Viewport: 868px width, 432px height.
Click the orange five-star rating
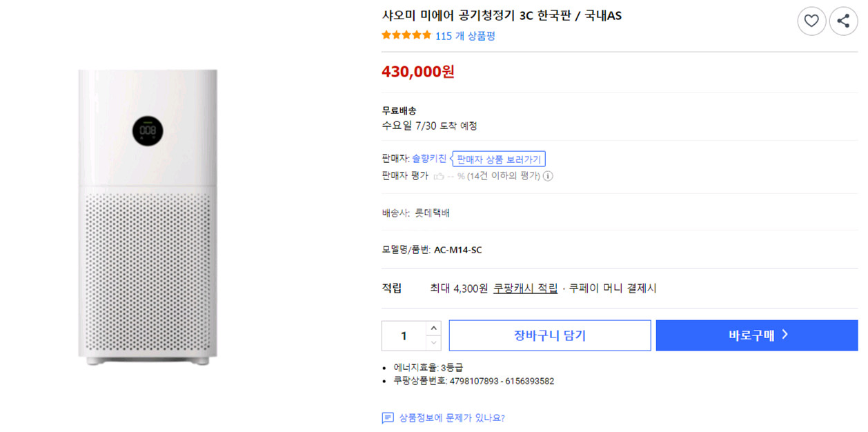(406, 35)
